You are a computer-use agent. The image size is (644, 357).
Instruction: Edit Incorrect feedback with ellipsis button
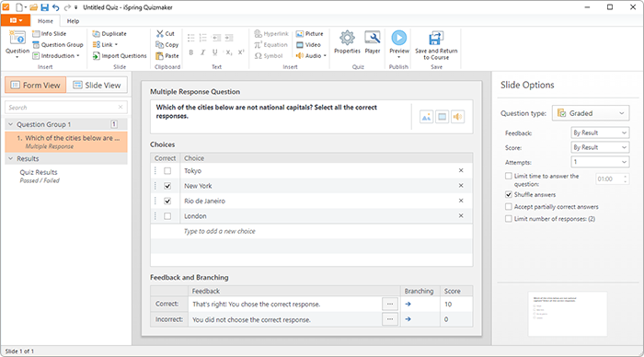tap(390, 319)
